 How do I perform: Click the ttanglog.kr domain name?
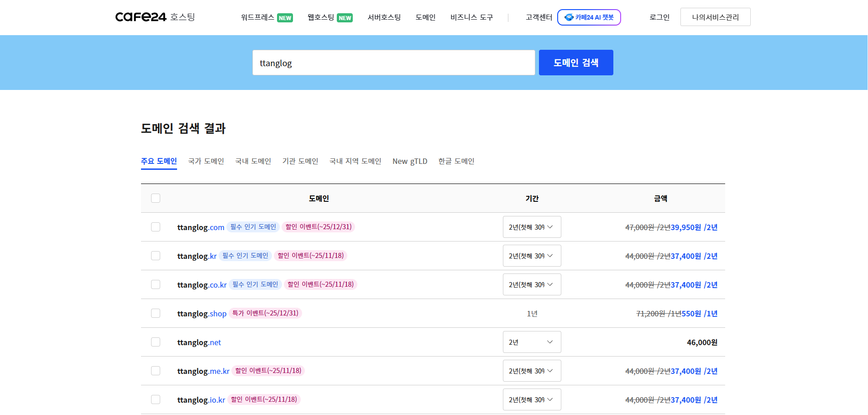tap(197, 256)
